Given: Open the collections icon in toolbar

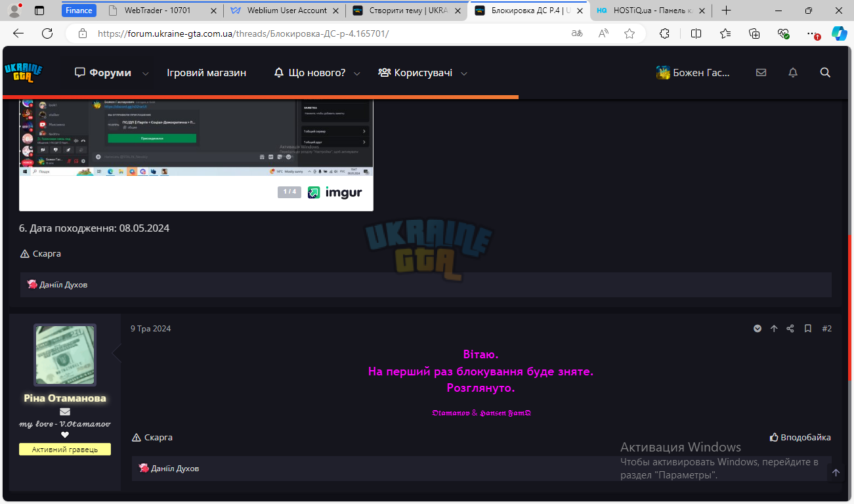Looking at the screenshot, I should [x=754, y=33].
